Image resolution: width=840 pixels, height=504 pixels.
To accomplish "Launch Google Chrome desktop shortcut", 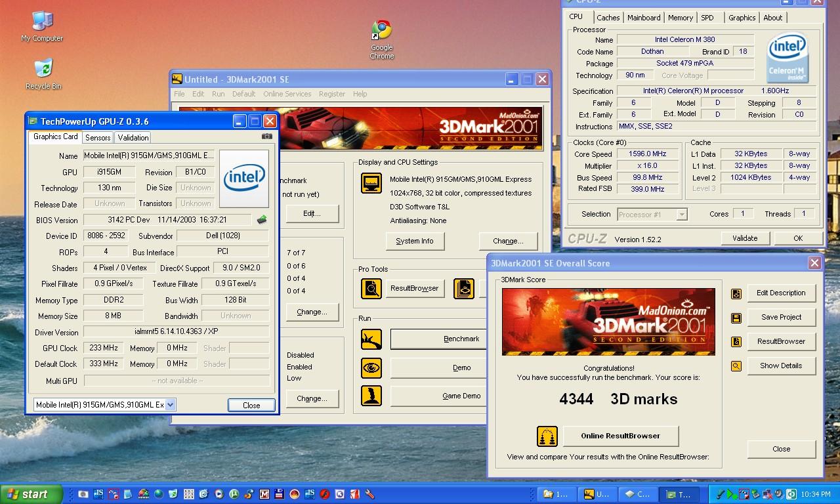I will pos(382,39).
